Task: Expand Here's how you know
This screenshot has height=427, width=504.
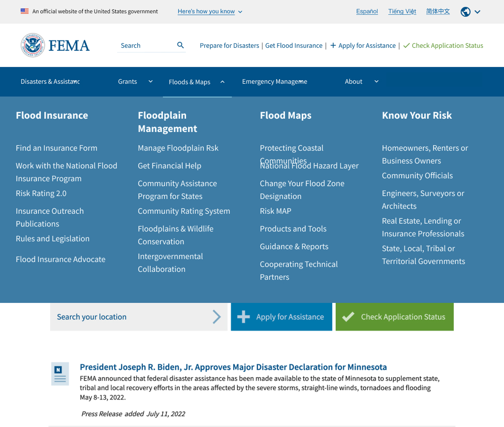Action: point(210,12)
